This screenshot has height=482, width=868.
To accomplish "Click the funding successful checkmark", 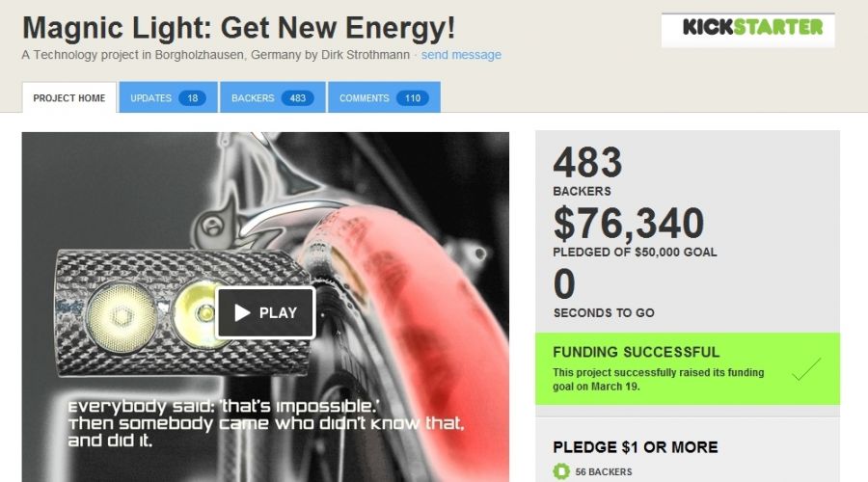I will pyautogui.click(x=806, y=369).
